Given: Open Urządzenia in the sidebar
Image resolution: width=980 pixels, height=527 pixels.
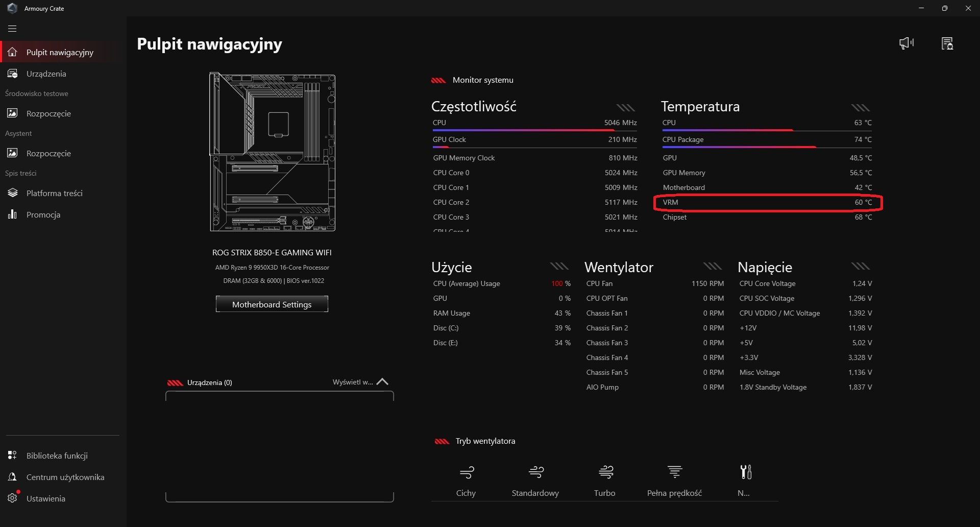Looking at the screenshot, I should click(63, 74).
